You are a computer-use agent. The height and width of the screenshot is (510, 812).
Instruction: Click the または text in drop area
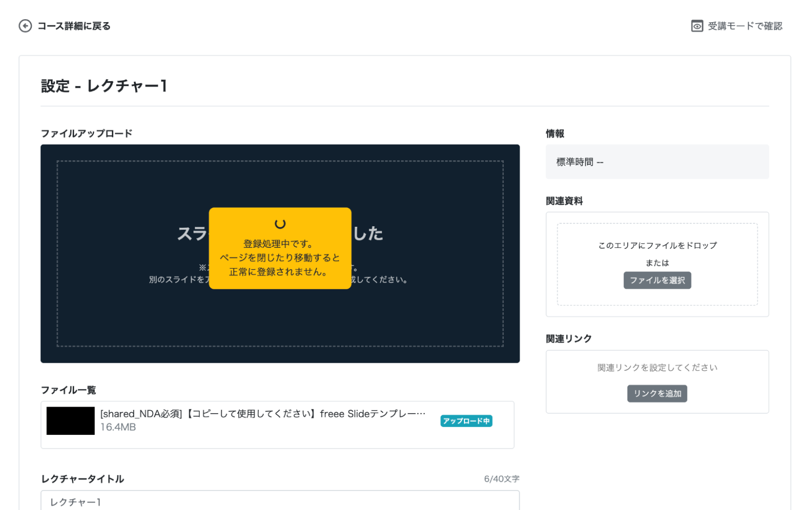click(657, 263)
